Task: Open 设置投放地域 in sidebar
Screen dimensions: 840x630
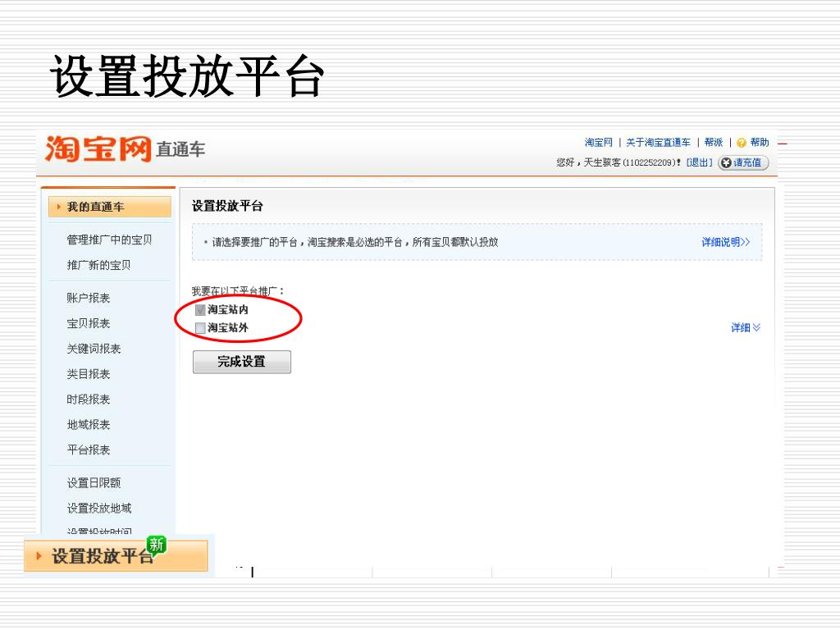Action: tap(99, 509)
